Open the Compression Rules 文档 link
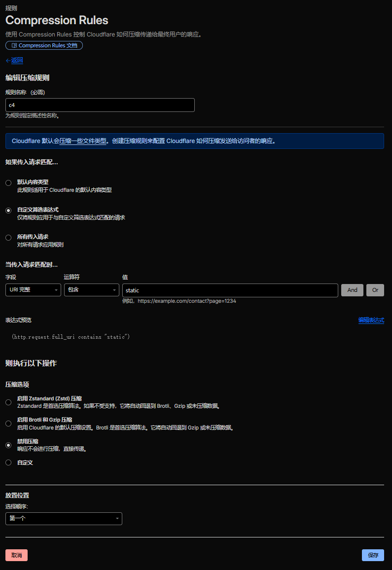Screen dimensions: 392x570 44,45
